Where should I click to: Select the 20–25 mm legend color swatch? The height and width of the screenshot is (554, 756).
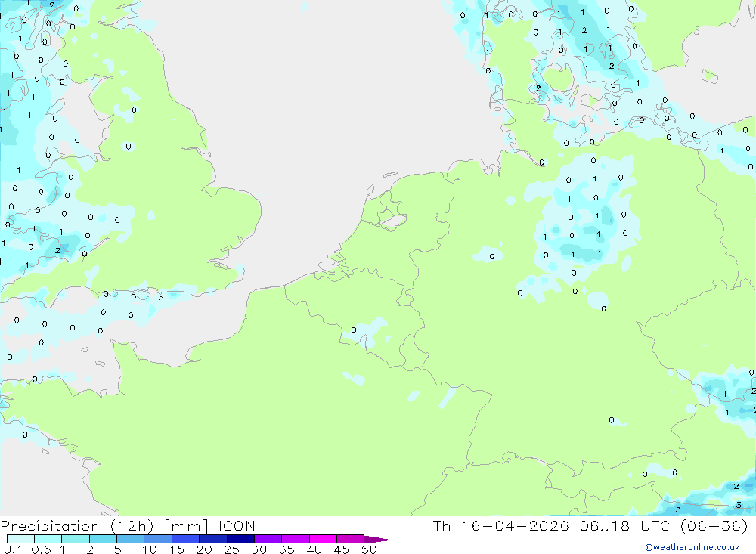(x=213, y=539)
